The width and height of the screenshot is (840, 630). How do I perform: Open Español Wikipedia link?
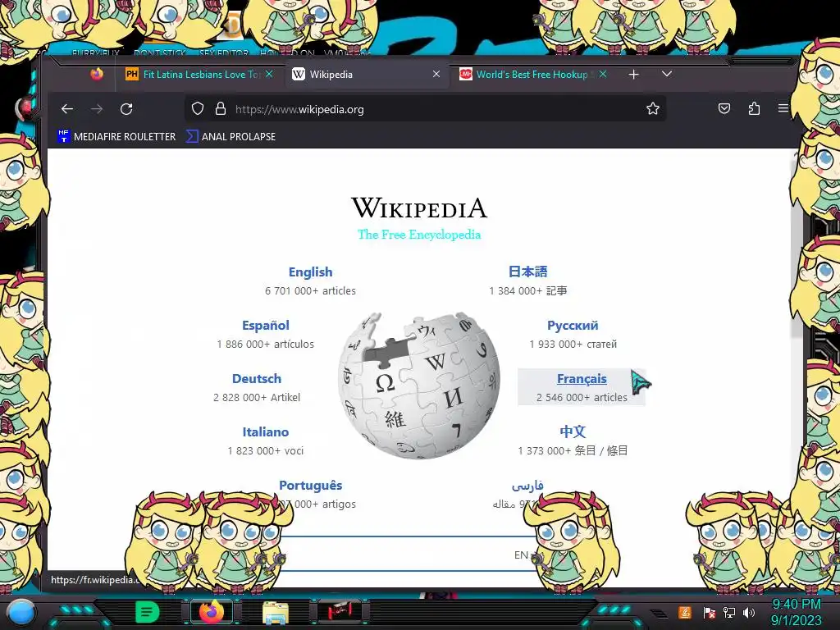pos(265,326)
